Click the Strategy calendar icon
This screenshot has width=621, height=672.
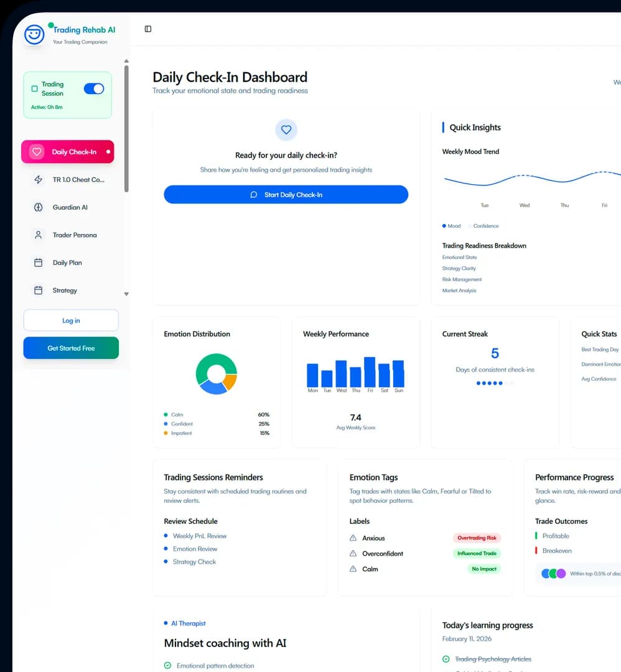[38, 291]
